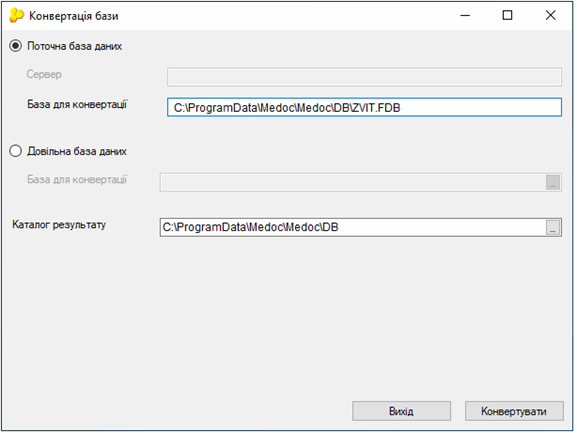
Task: Click the disabled 'База для конвертації' field under 'Довільна база даних'
Action: tap(353, 182)
